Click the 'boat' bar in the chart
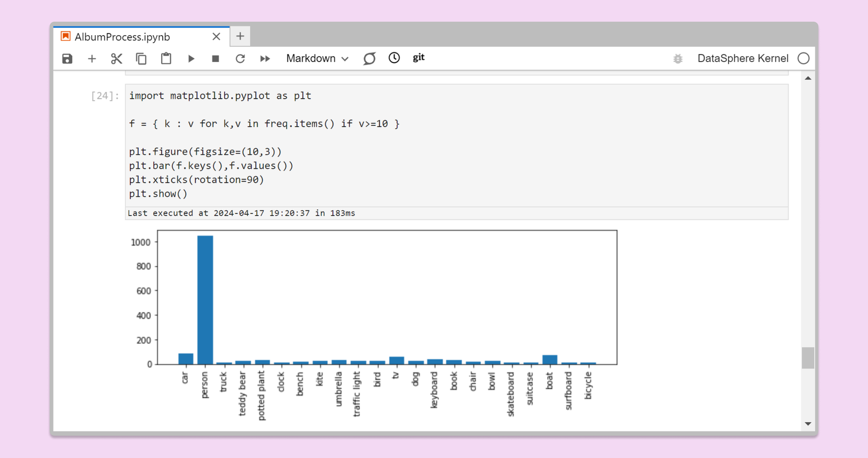 pyautogui.click(x=550, y=359)
